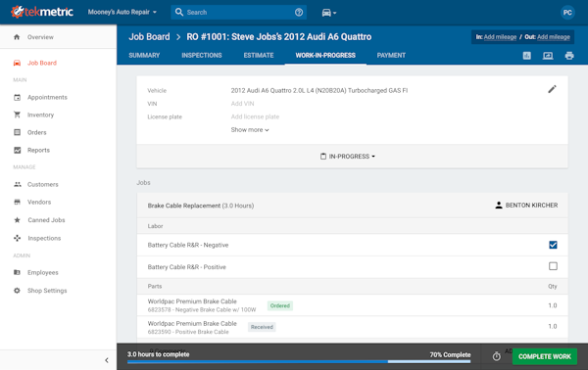Select the WORK-IN-PROGRESS tab
This screenshot has height=370, width=588.
(x=325, y=56)
